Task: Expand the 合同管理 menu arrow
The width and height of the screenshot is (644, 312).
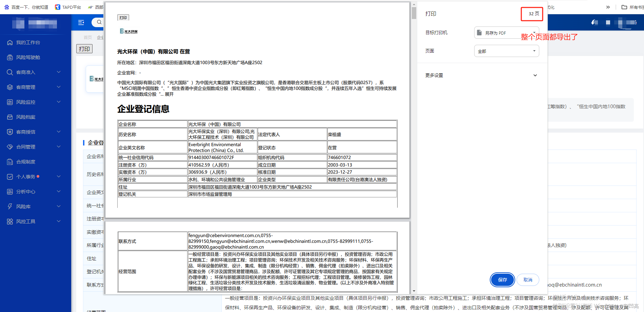Action: point(59,147)
